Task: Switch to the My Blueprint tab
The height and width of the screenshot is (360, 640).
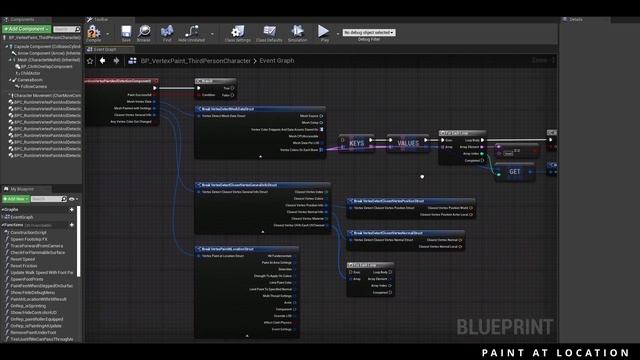Action: coord(26,189)
